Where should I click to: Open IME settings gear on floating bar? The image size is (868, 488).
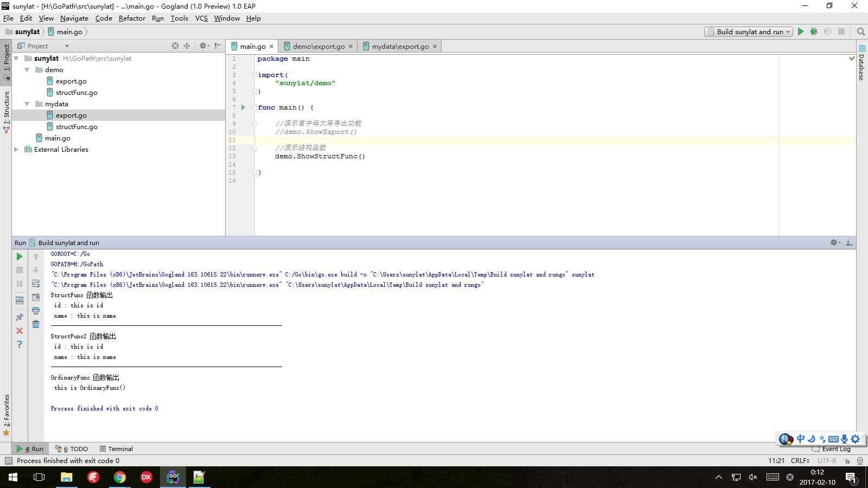pos(856,439)
